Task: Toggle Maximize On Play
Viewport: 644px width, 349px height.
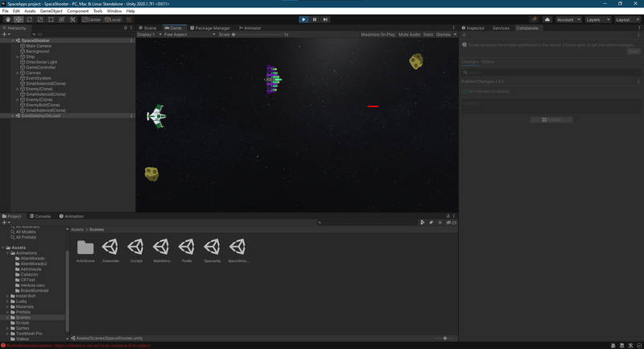Action: click(x=378, y=35)
